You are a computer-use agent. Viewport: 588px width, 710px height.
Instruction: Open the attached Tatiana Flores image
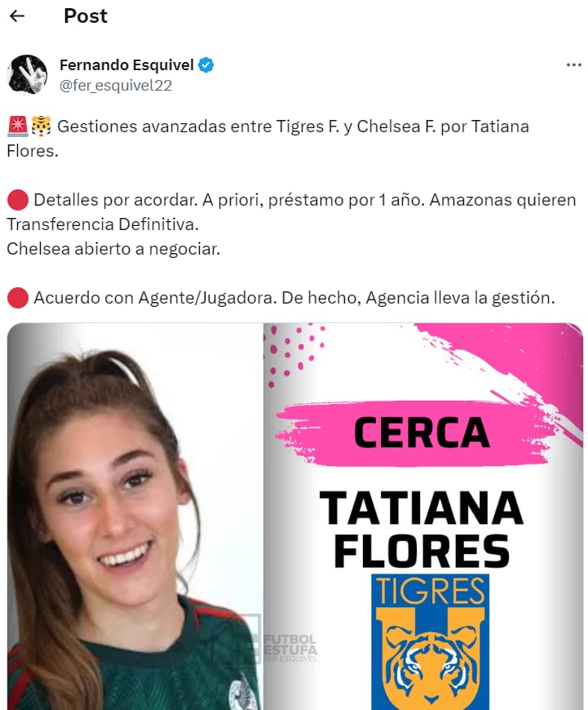point(294,517)
